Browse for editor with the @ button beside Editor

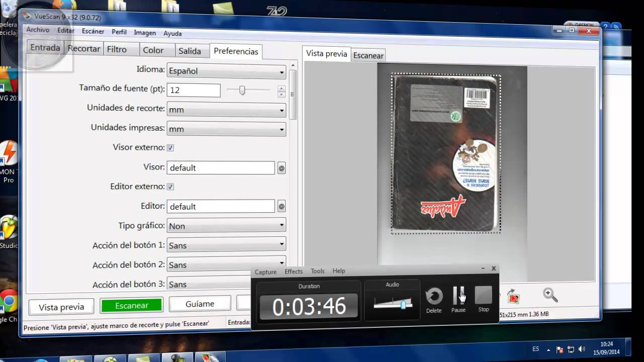click(x=281, y=206)
